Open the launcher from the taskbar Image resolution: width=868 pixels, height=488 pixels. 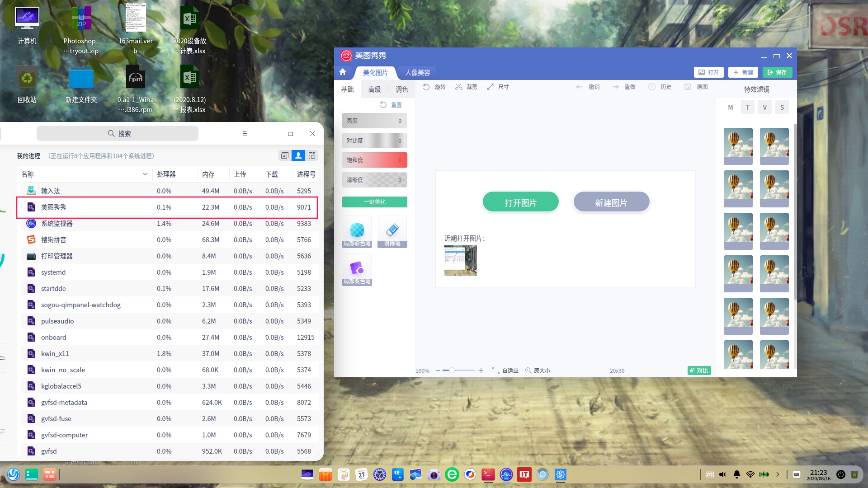click(14, 474)
